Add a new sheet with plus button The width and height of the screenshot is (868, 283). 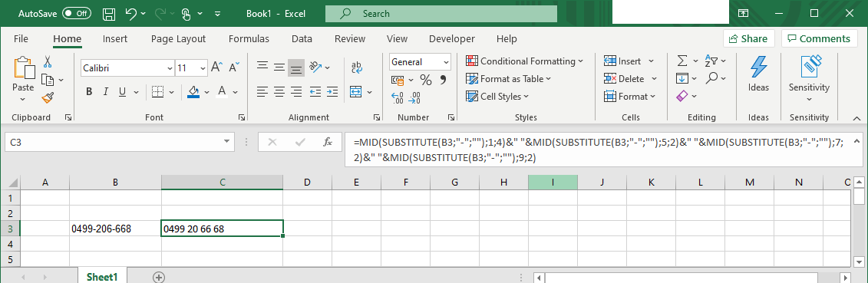159,277
